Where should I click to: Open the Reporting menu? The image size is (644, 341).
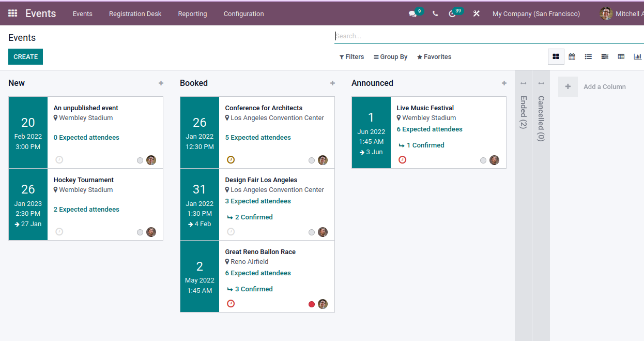192,14
